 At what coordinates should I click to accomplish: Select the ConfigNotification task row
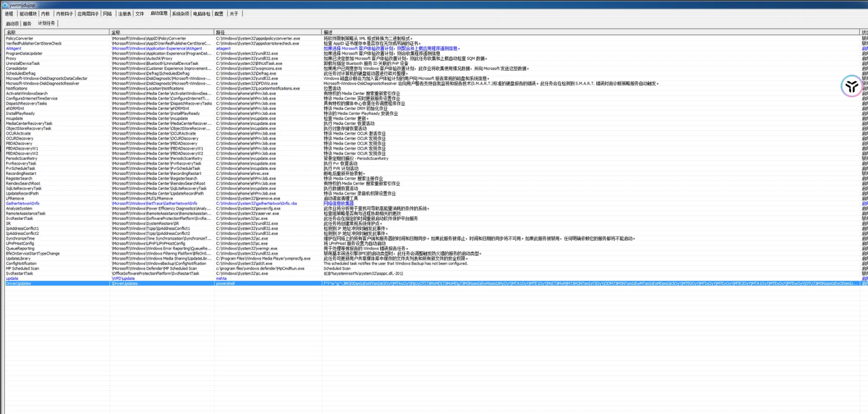point(436,263)
